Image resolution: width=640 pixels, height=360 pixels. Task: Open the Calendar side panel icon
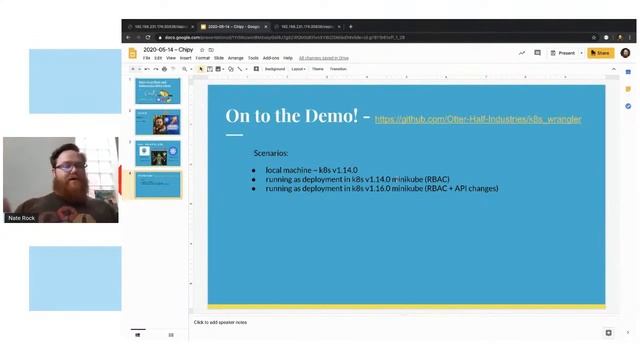tap(628, 72)
